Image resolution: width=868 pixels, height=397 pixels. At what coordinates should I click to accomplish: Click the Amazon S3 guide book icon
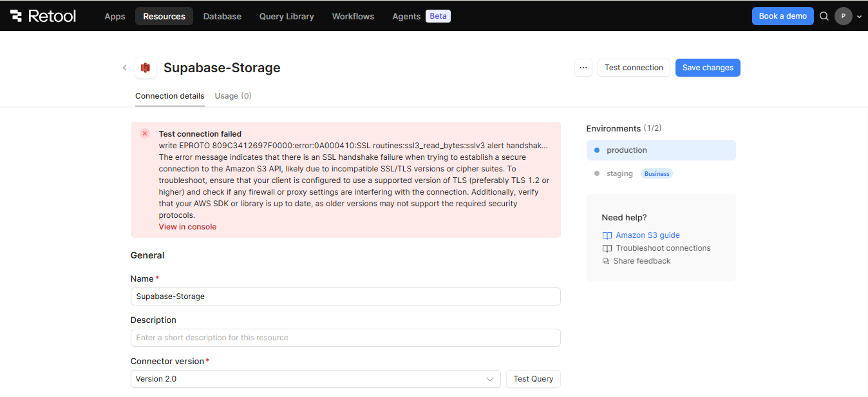tap(607, 235)
